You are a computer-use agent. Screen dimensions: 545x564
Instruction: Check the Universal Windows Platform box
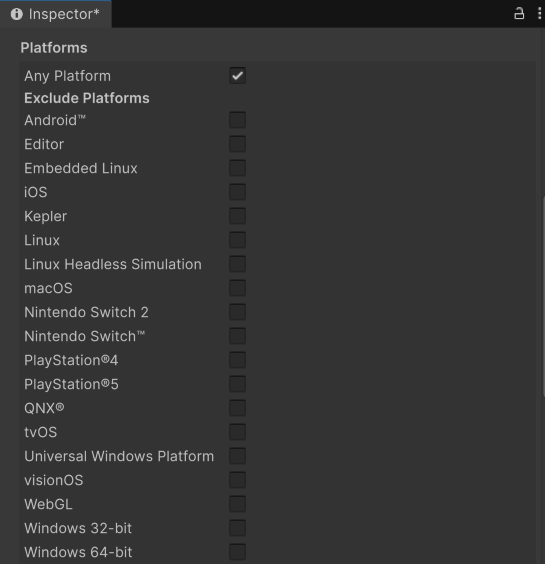pos(237,456)
